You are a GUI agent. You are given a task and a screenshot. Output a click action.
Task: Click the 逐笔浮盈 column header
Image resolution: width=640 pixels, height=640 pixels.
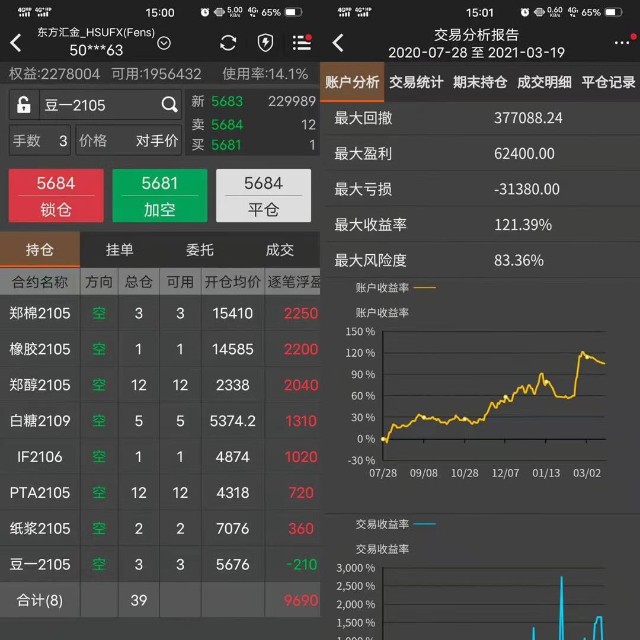click(293, 282)
